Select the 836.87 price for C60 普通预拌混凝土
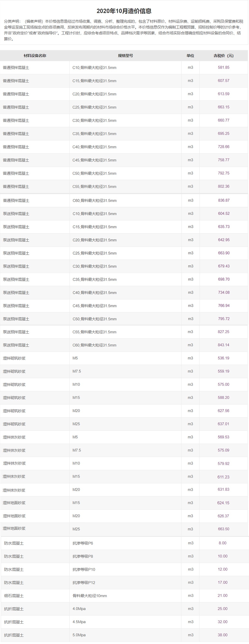The width and height of the screenshot is (249, 644). [223, 201]
